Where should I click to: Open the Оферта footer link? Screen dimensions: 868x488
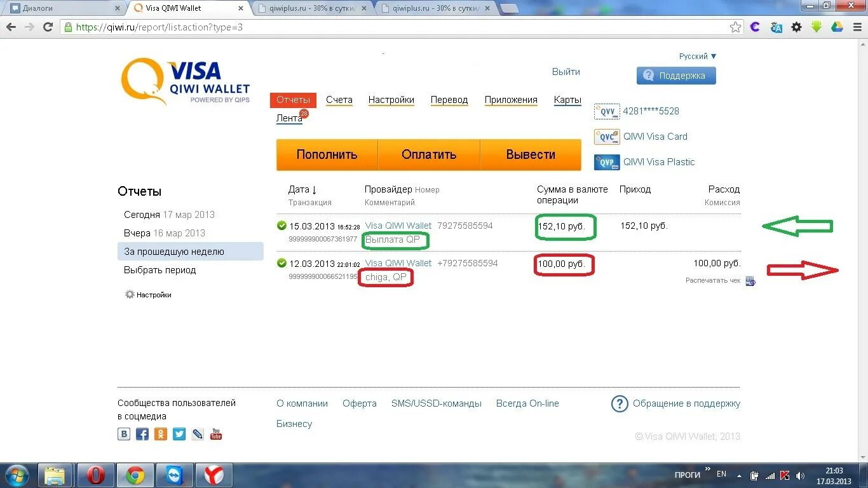(x=360, y=403)
